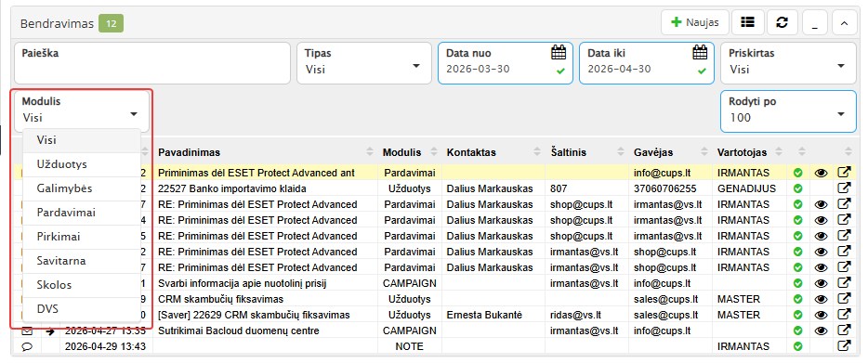The image size is (868, 363).
Task: Click the green 12 count badge
Action: (x=111, y=23)
